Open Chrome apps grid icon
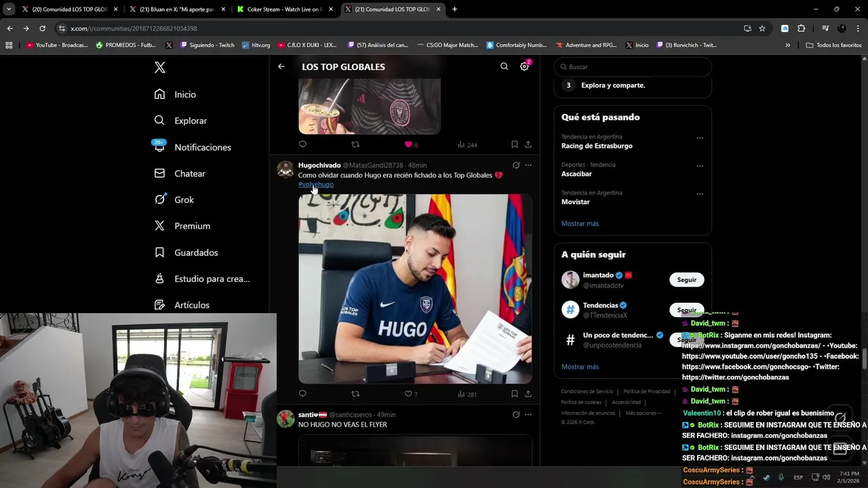 coord(9,45)
